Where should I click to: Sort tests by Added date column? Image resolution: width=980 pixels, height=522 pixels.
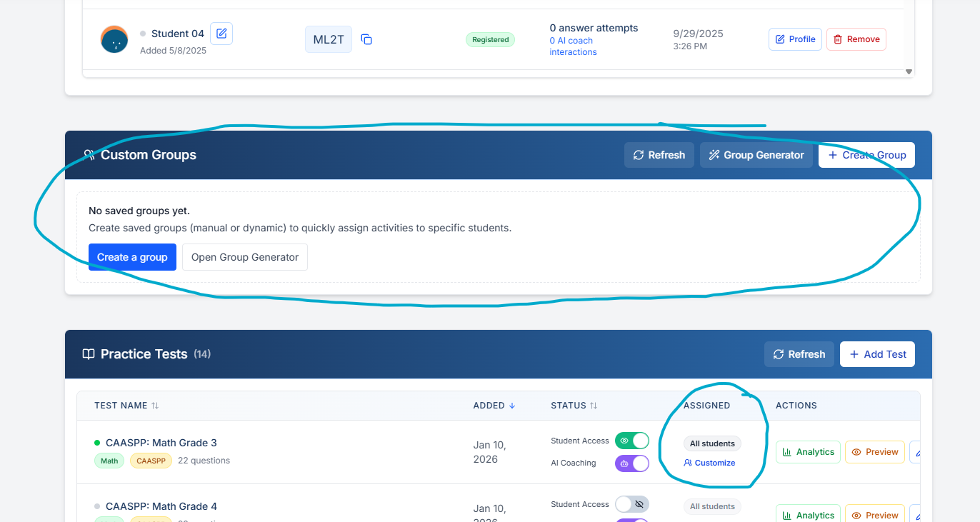[494, 406]
